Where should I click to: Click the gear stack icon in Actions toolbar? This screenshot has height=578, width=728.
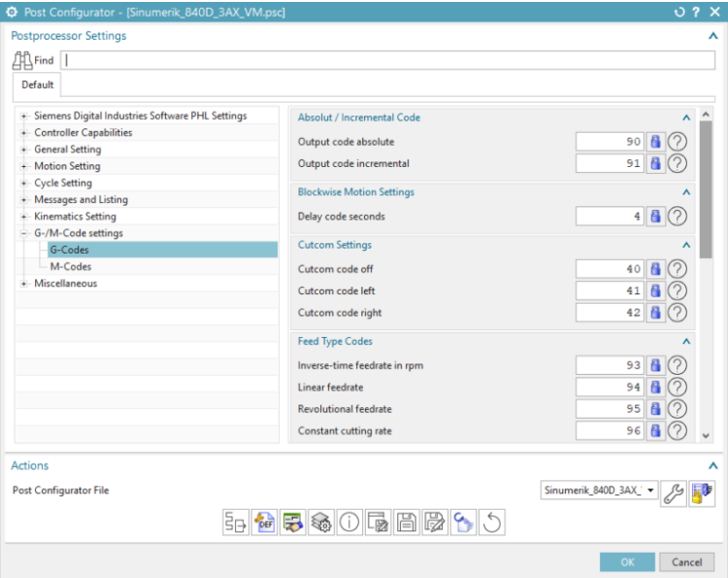pos(320,524)
